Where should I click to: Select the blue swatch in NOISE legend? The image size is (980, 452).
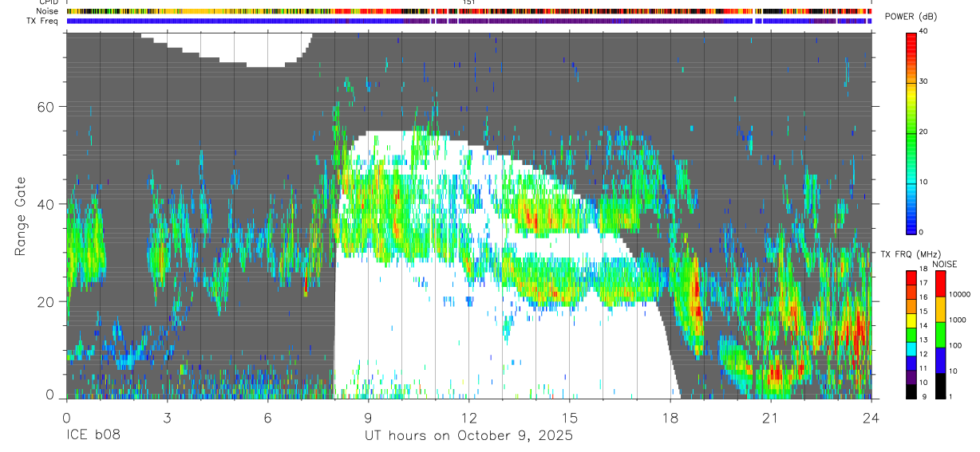940,360
